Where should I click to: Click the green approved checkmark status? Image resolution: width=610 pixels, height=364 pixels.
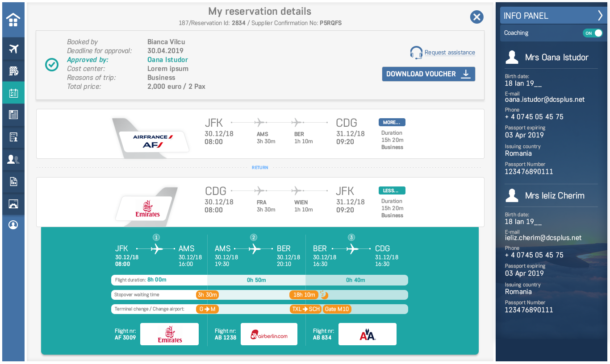52,65
